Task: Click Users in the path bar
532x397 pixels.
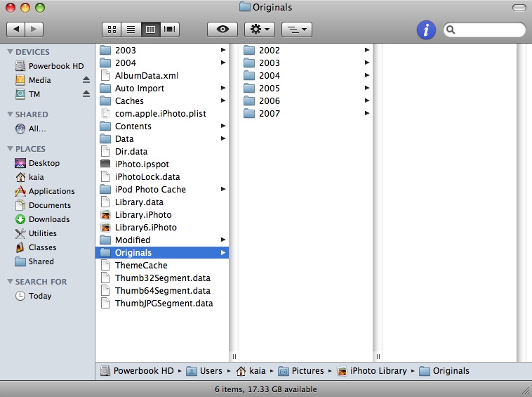Action: [205, 371]
